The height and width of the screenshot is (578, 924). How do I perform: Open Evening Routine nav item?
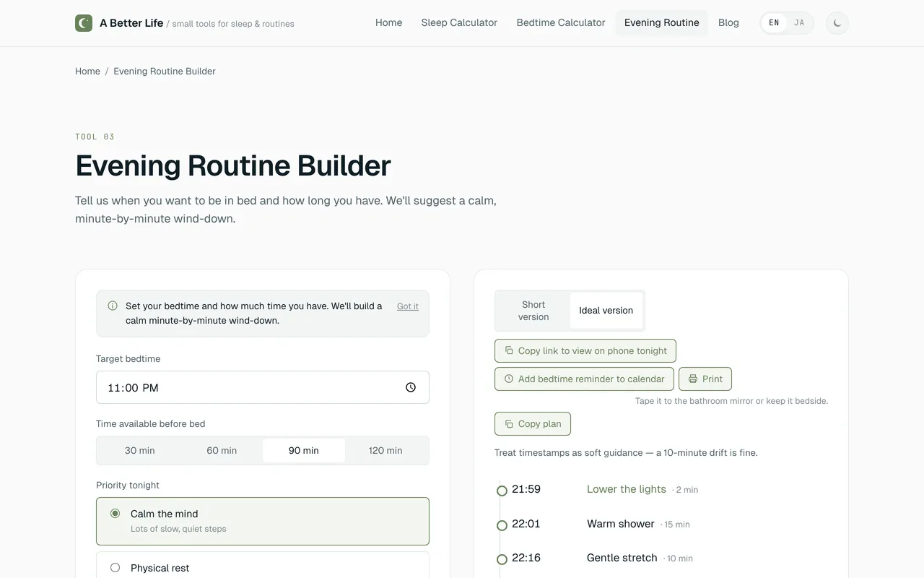pyautogui.click(x=662, y=23)
